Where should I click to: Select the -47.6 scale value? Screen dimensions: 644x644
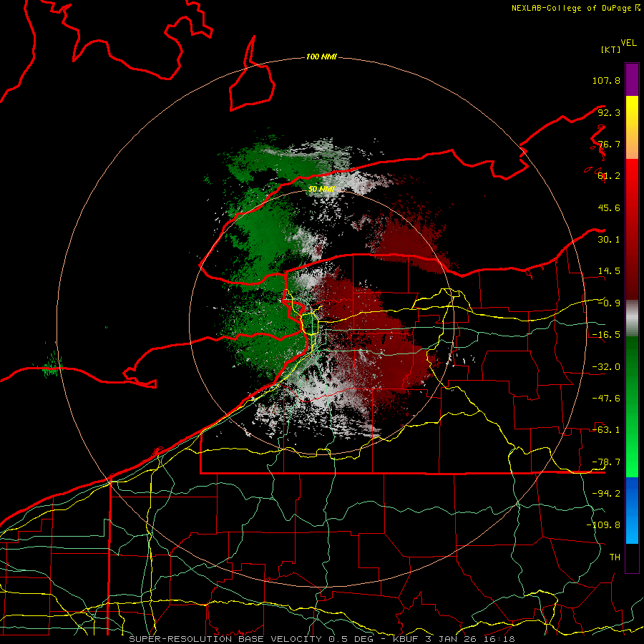tap(606, 399)
